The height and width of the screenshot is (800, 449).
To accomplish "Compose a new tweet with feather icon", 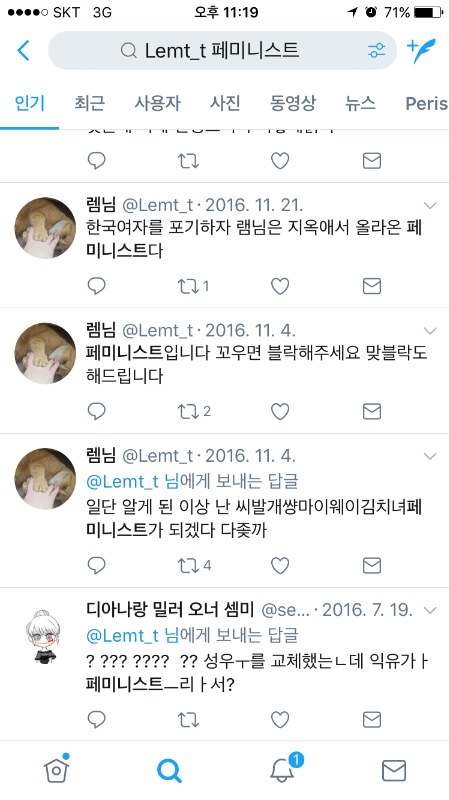I will pyautogui.click(x=421, y=50).
